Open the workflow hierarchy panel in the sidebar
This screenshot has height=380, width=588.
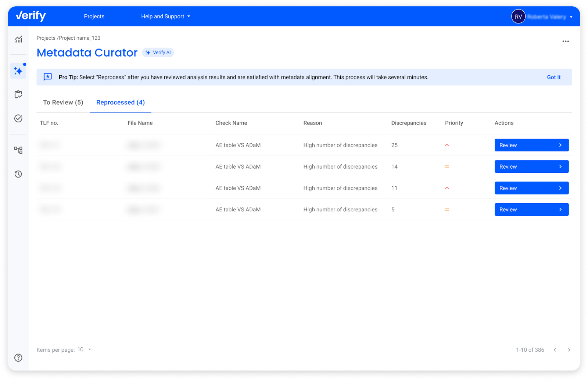pyautogui.click(x=18, y=150)
